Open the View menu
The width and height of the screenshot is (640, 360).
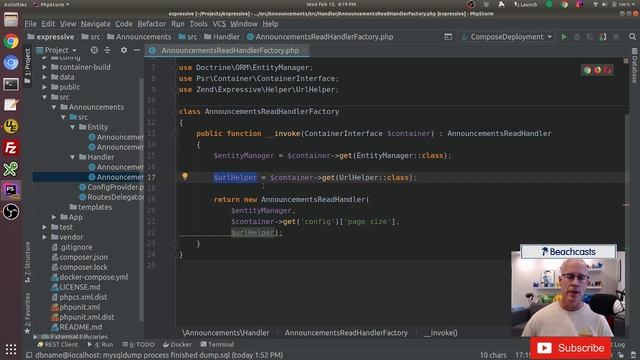point(68,24)
